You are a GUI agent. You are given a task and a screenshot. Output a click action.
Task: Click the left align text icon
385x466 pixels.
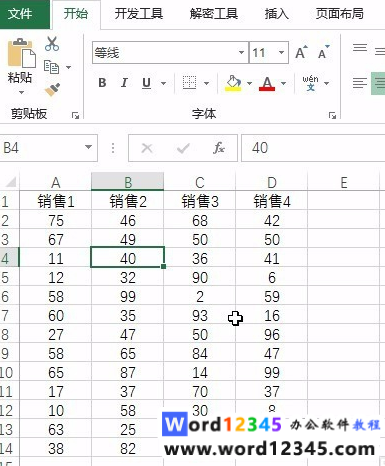(360, 83)
